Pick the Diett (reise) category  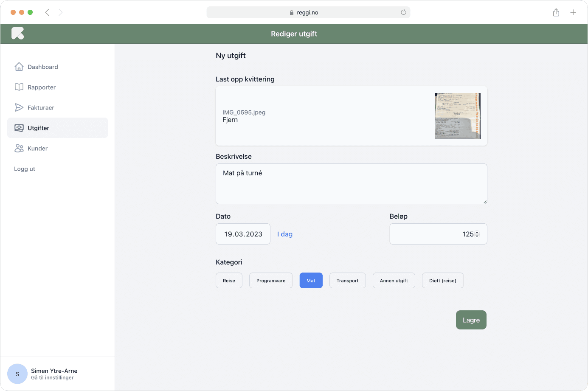tap(442, 281)
